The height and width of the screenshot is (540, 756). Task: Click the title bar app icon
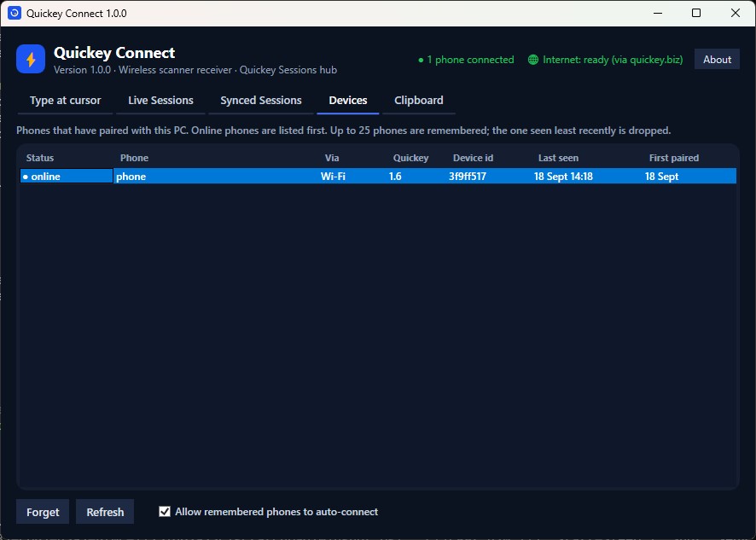tap(15, 13)
